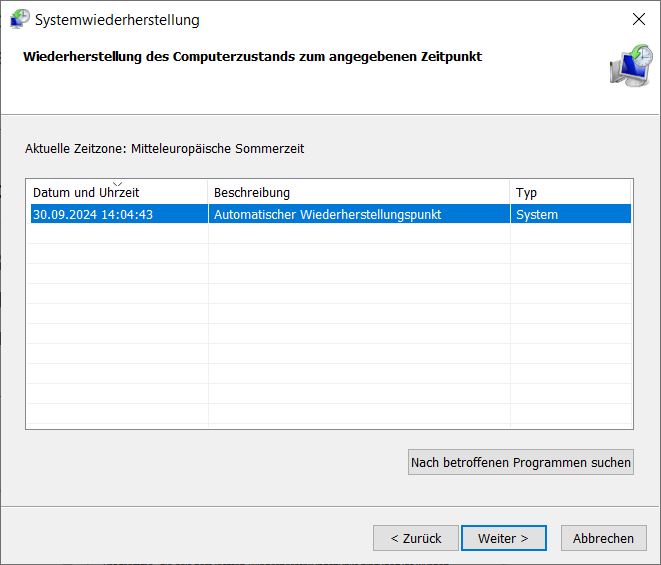Click the System type cell
661x565 pixels.
point(571,214)
